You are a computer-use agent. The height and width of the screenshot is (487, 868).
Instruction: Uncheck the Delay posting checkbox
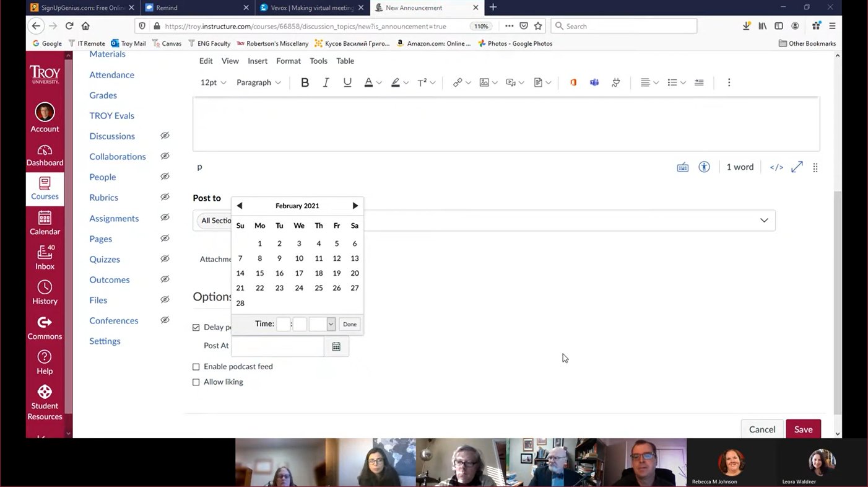[x=196, y=327]
